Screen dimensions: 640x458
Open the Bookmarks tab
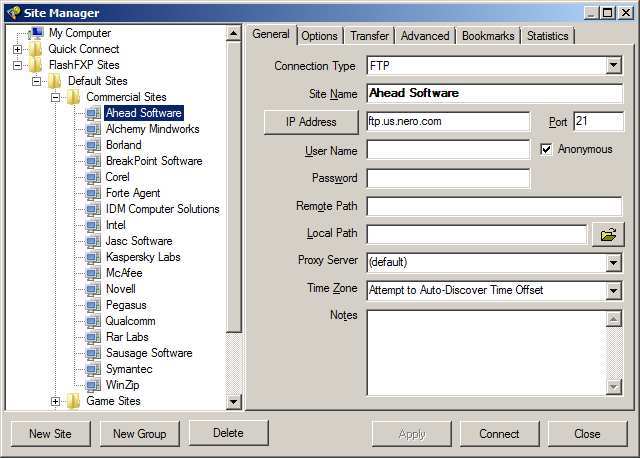point(487,36)
